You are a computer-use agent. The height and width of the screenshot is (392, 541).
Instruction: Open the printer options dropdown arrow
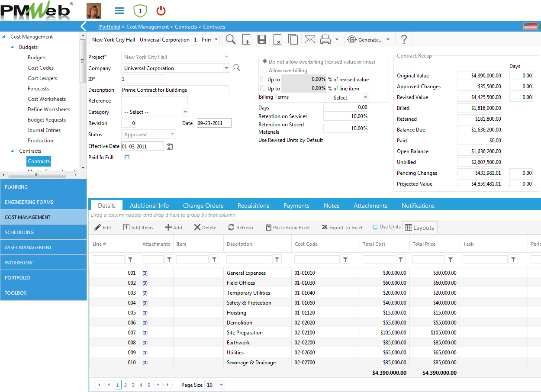point(337,39)
